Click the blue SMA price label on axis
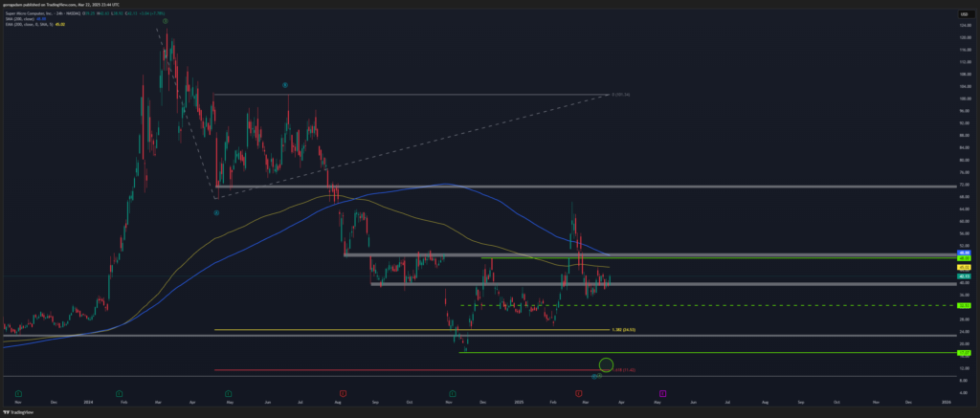This screenshot has height=418, width=980. [965, 253]
